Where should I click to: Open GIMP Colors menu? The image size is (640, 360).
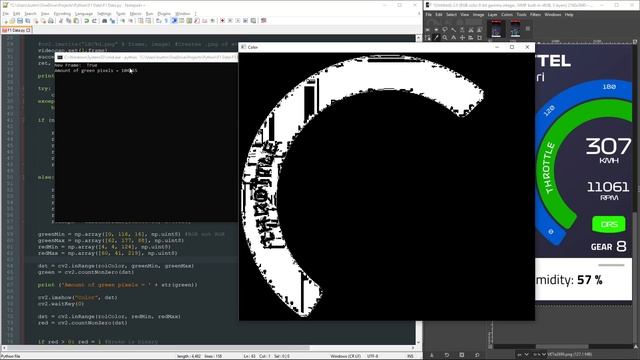tap(507, 15)
